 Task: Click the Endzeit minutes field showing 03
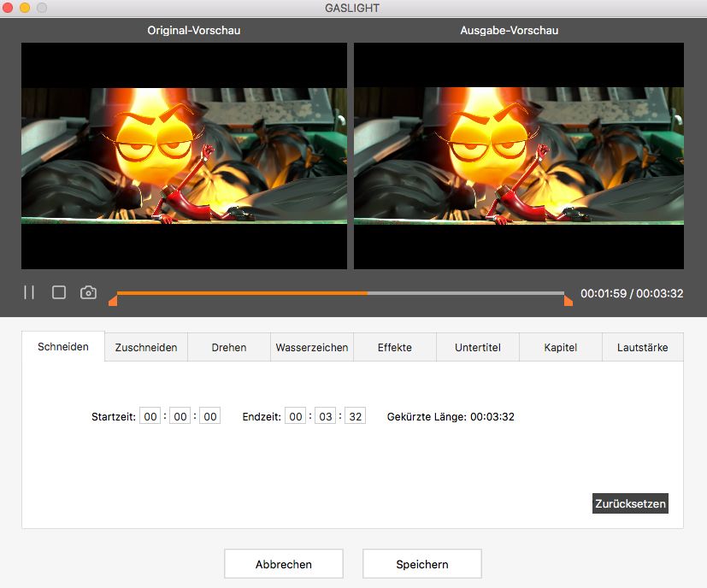click(x=325, y=416)
